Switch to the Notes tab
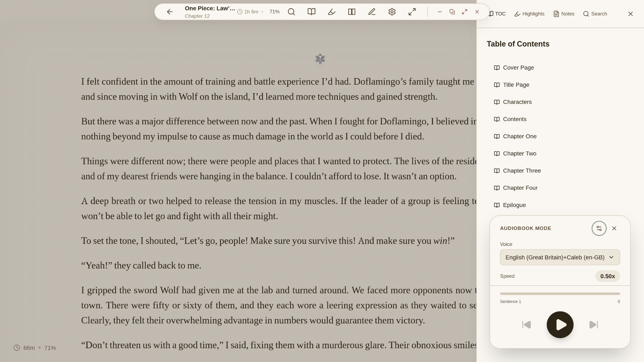 point(563,14)
